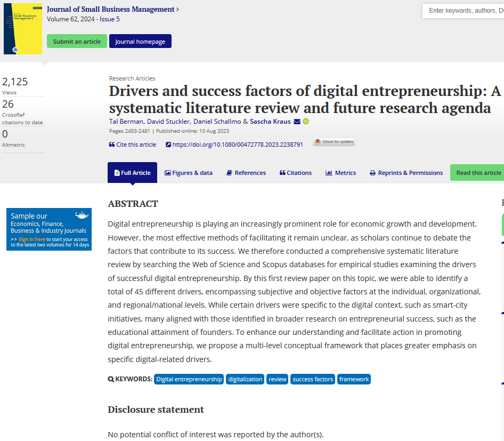The width and height of the screenshot is (504, 441).
Task: Click the Submit an article button
Action: point(77,41)
